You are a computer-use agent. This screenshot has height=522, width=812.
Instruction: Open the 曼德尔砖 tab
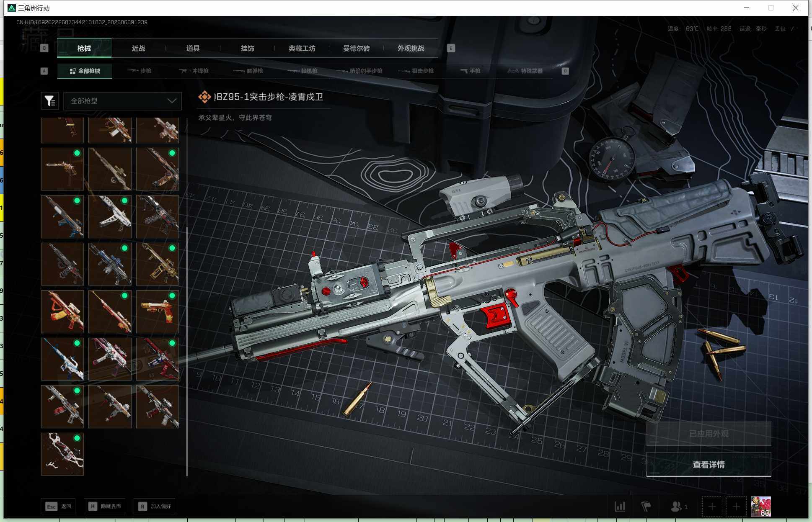tap(357, 48)
